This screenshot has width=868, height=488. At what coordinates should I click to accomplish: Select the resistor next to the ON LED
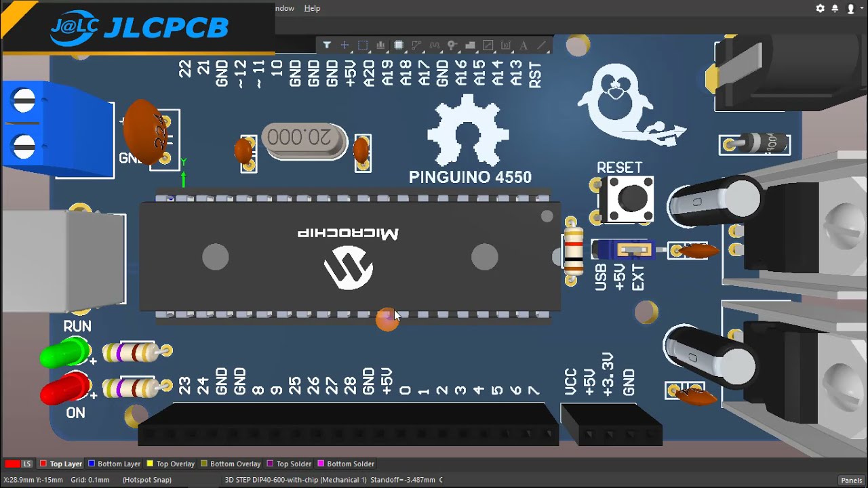[x=137, y=388]
